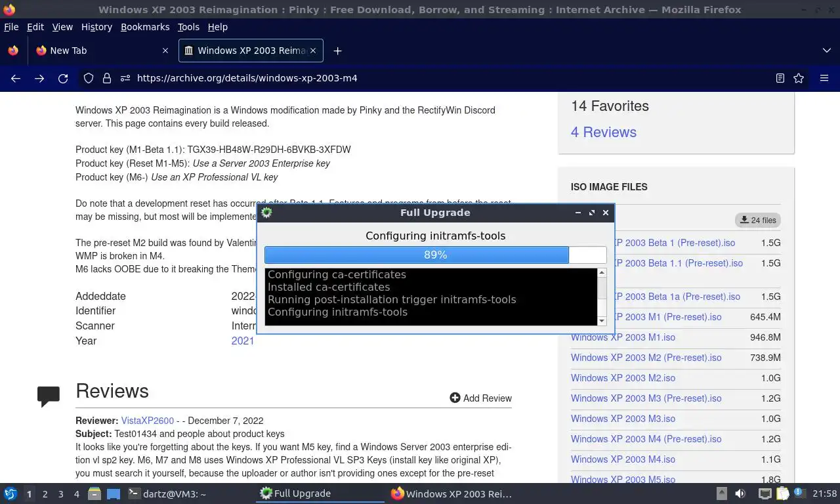Screen dimensions: 840x504
Task: Click the site padlock icon
Action: (106, 78)
